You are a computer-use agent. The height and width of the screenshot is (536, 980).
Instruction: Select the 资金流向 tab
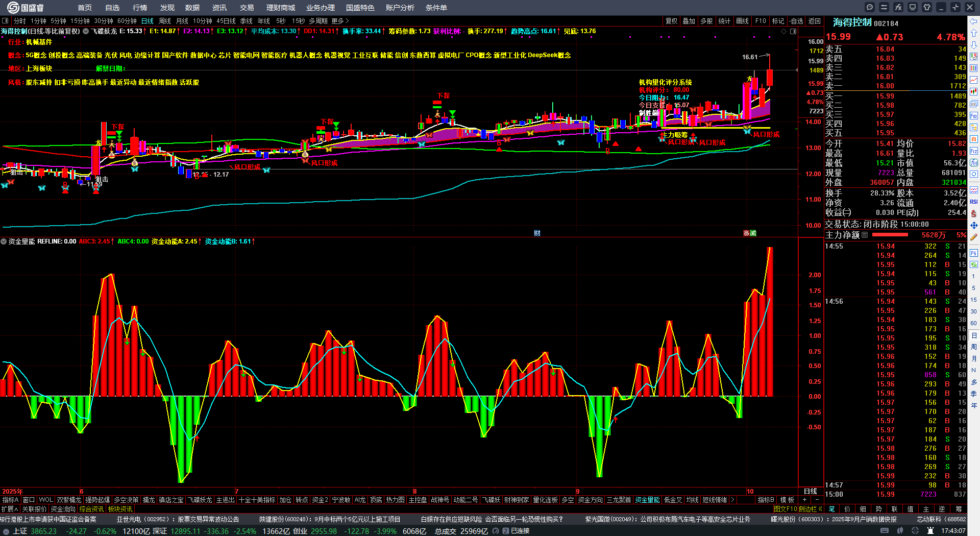pos(63,509)
